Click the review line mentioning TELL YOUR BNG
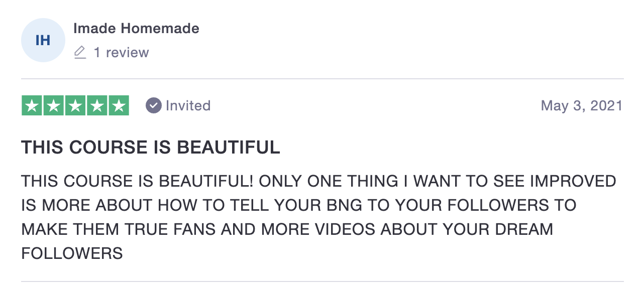The width and height of the screenshot is (644, 287). (298, 205)
